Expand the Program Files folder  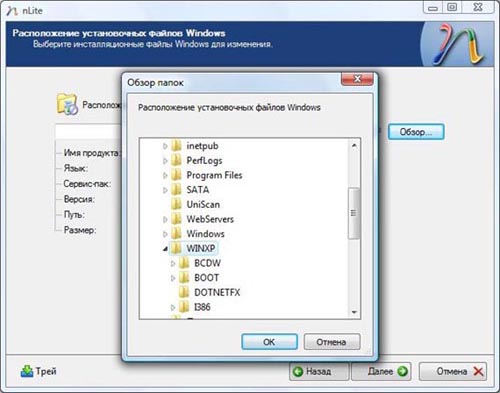[x=165, y=175]
